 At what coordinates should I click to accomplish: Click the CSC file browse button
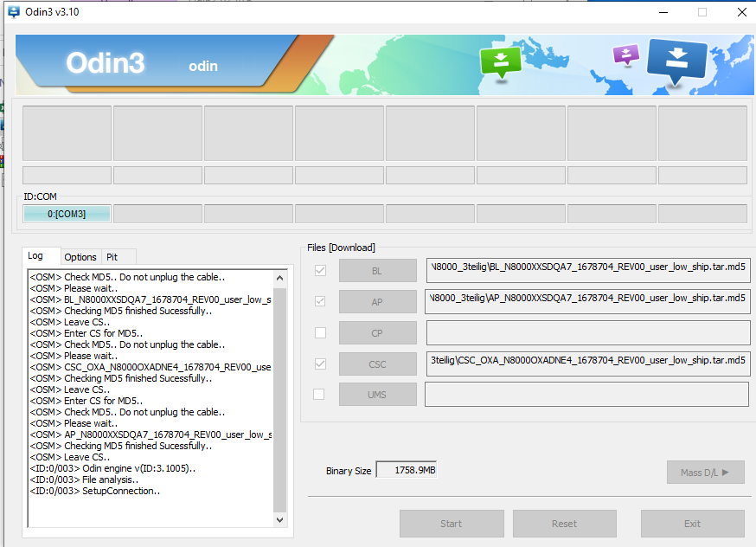pos(377,364)
